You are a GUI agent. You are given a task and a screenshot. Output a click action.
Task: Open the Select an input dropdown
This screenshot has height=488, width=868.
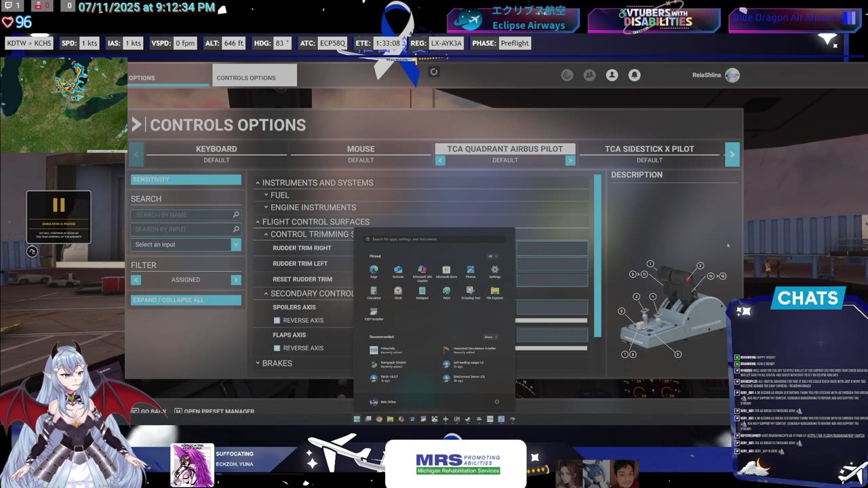coord(186,245)
